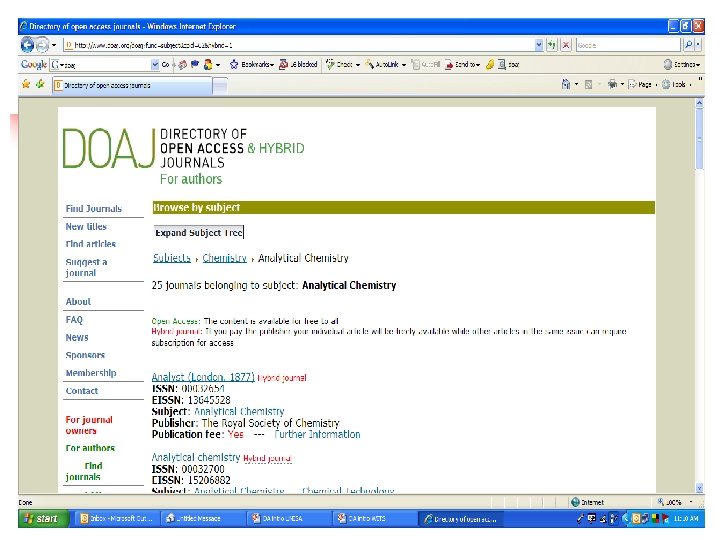The height and width of the screenshot is (540, 720).
Task: Click the page scrollbar down arrow
Action: (699, 489)
